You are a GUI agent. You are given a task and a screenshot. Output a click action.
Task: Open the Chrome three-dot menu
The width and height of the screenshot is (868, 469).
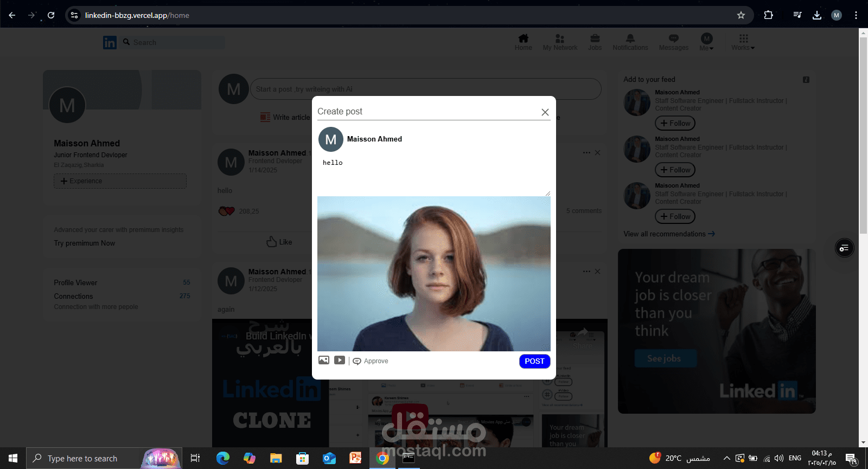(x=856, y=15)
